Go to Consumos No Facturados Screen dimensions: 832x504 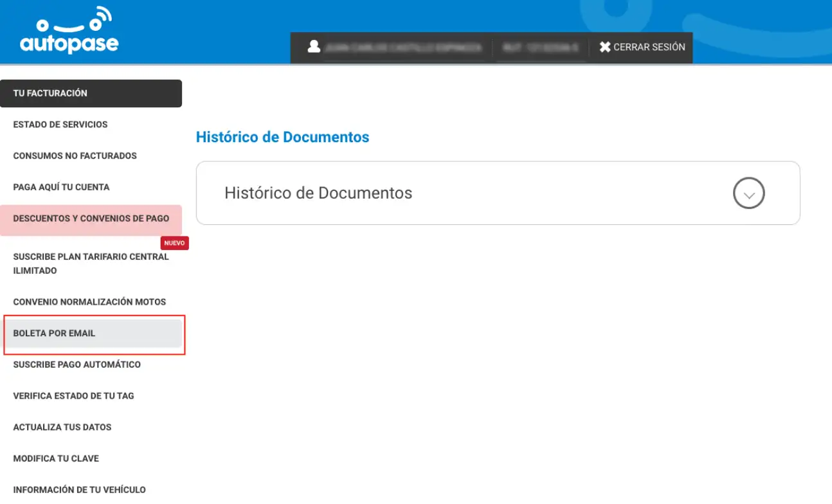[75, 156]
